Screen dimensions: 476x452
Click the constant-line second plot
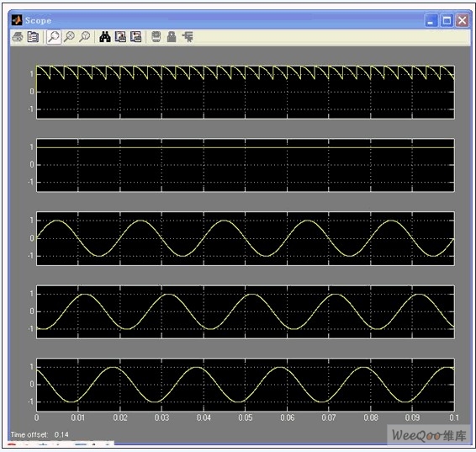(x=246, y=165)
